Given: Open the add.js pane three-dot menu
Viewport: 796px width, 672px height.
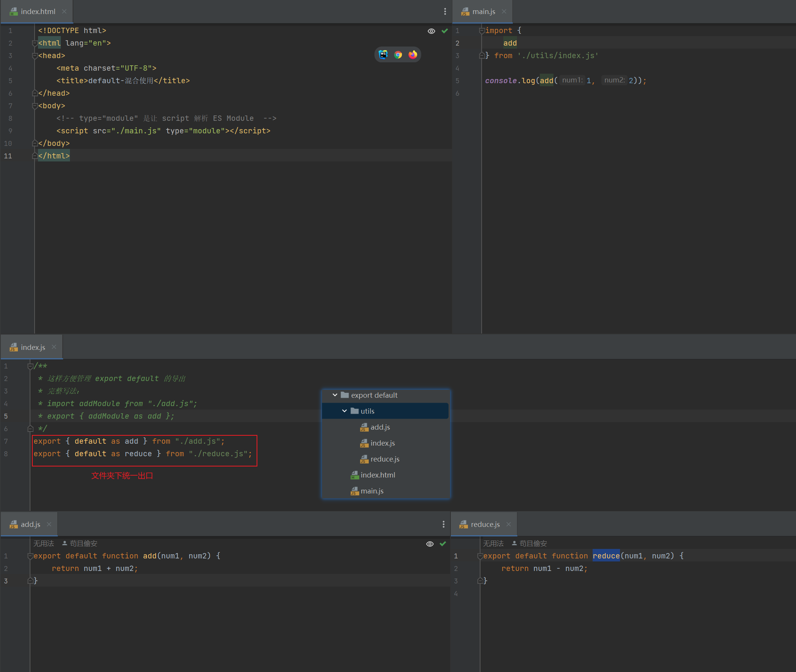Looking at the screenshot, I should [x=443, y=524].
